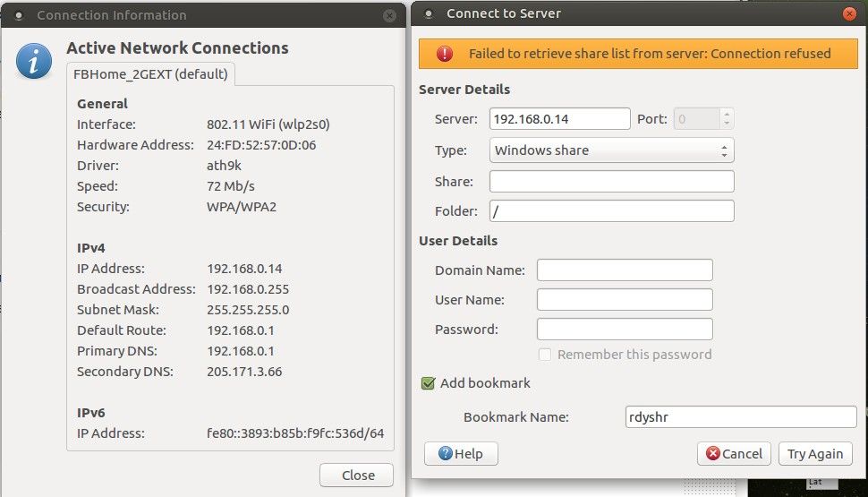Click the Bookmark Name field containing rdyshr
868x497 pixels.
click(x=741, y=417)
